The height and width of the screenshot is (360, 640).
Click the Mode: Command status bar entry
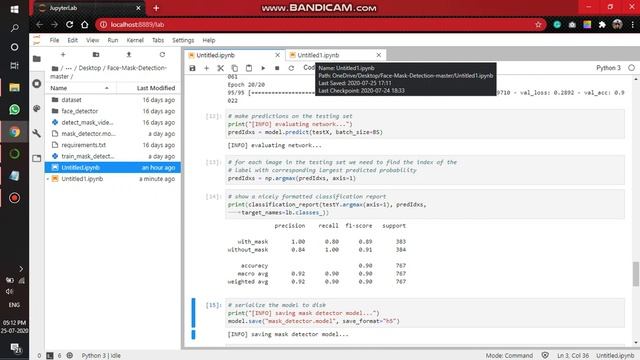[x=509, y=356]
